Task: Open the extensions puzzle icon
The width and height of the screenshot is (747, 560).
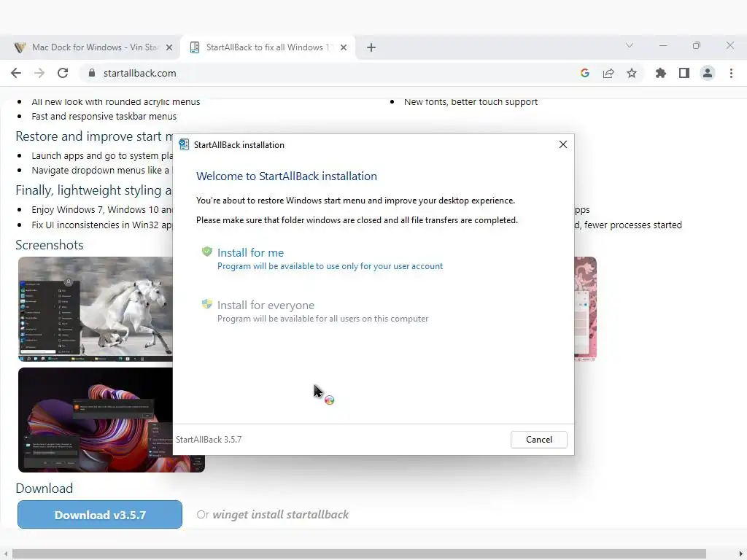Action: pyautogui.click(x=661, y=73)
